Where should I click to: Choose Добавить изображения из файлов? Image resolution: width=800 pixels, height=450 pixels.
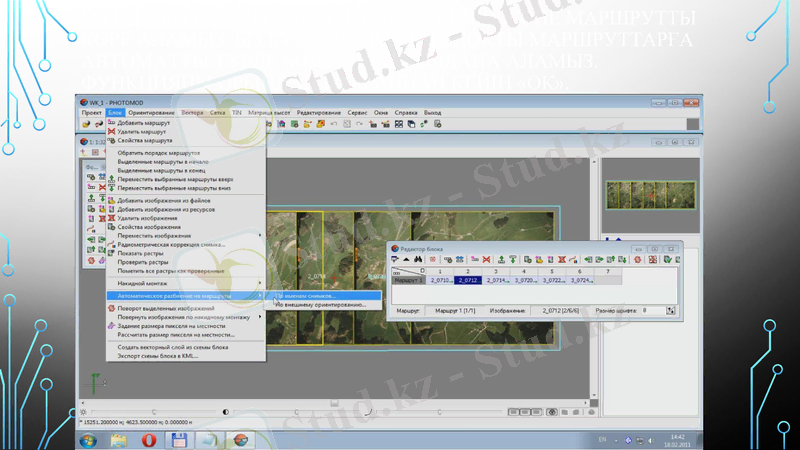(164, 201)
